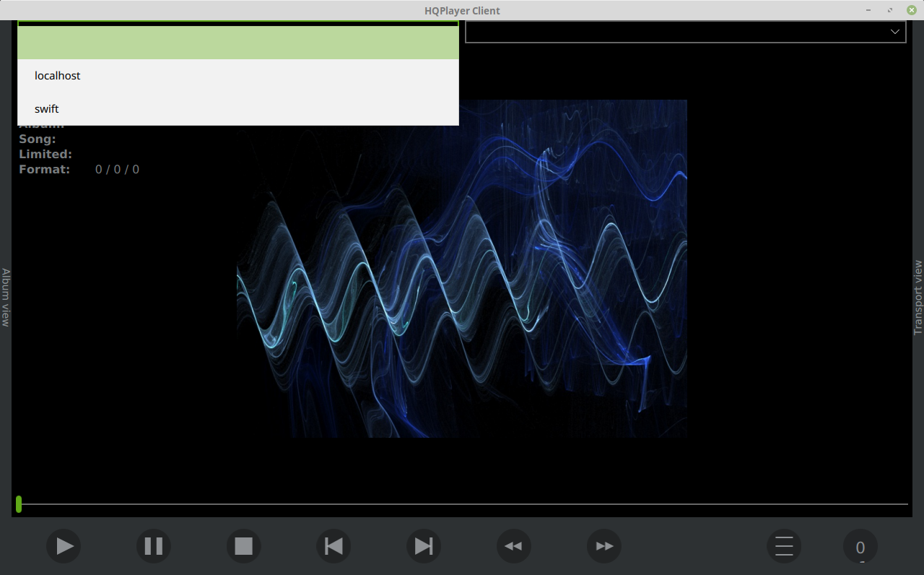Skip to the next track
The image size is (924, 575).
pyautogui.click(x=424, y=546)
